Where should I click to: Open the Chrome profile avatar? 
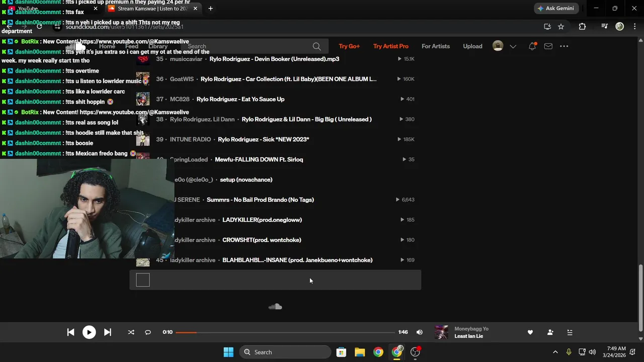(x=620, y=27)
